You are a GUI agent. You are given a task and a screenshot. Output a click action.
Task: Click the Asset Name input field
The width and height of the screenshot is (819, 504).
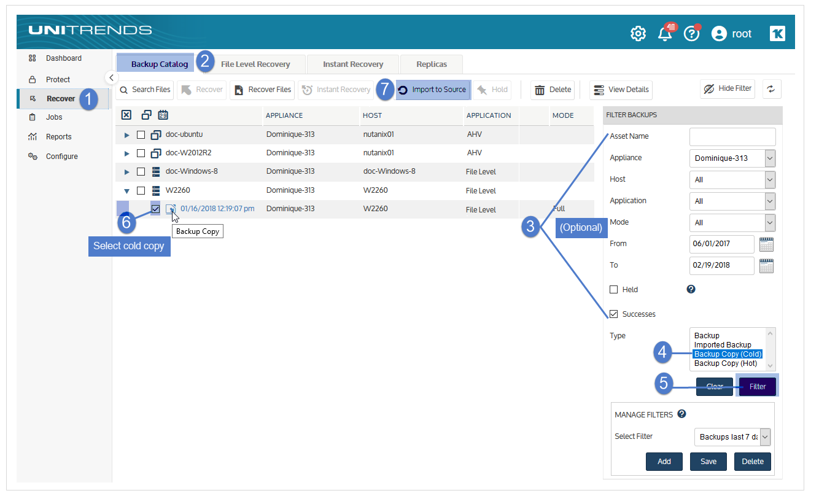[x=732, y=137]
